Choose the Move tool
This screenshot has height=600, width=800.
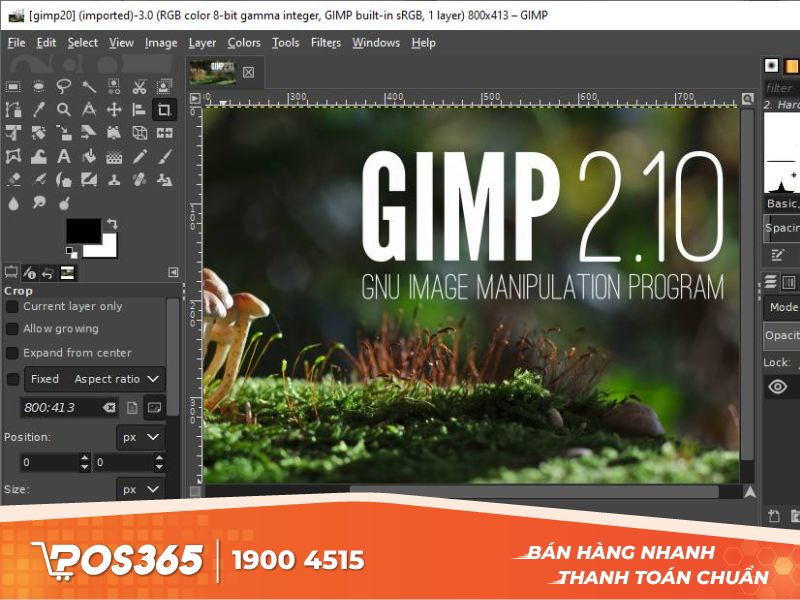114,109
